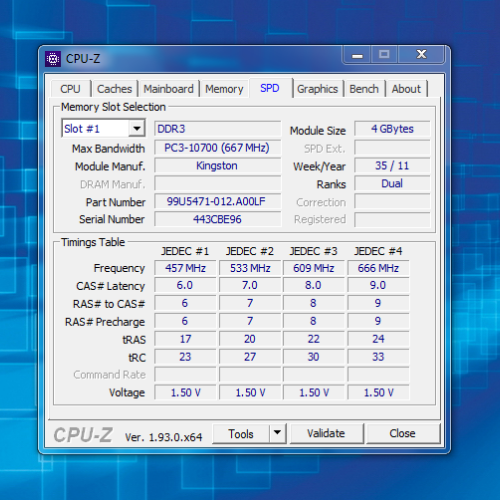Image resolution: width=500 pixels, height=500 pixels.
Task: Expand the Slot #1 dropdown arrow
Action: pos(137,129)
